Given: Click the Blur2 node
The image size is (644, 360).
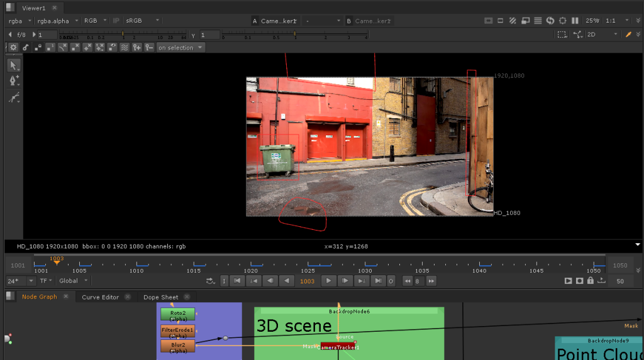Looking at the screenshot, I should pos(178,346).
